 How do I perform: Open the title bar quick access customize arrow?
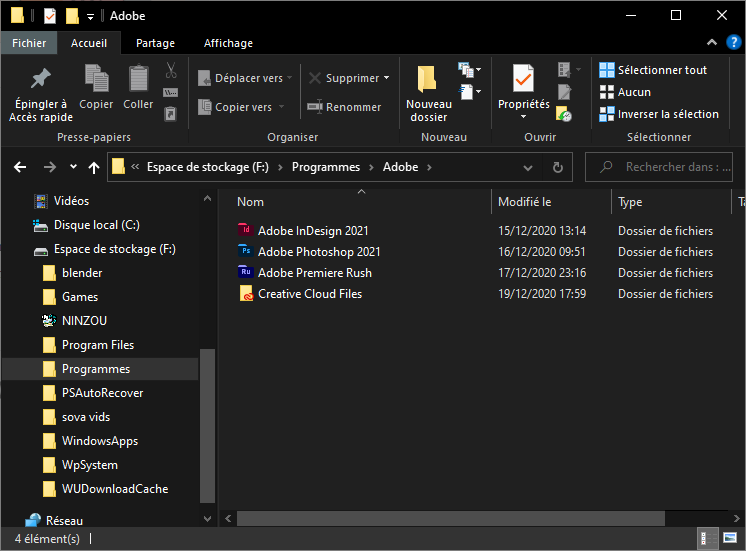coord(90,17)
